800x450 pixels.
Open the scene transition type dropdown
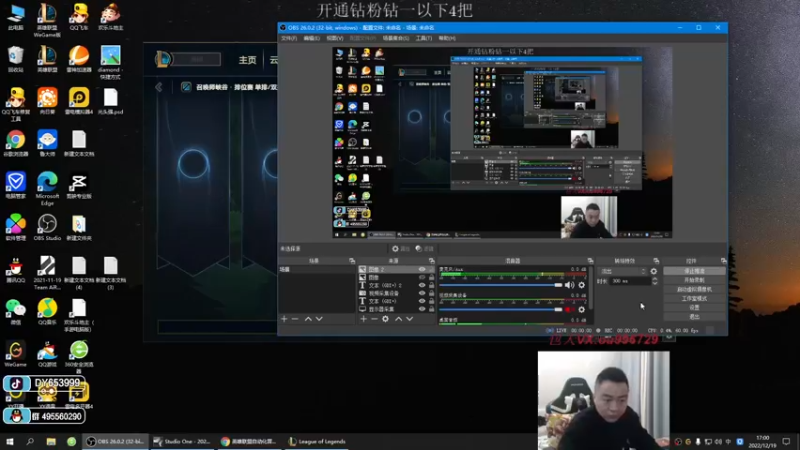pos(623,271)
